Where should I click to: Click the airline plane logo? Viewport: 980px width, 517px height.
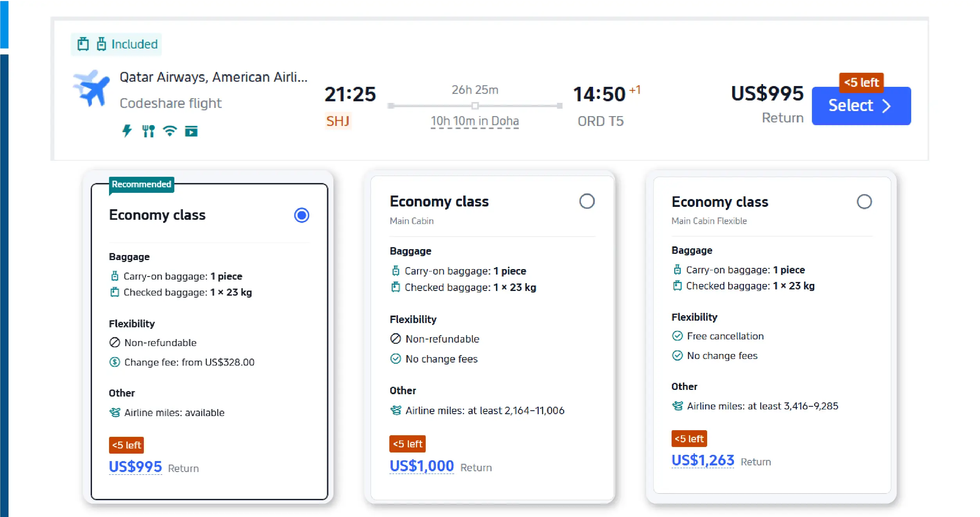(91, 88)
